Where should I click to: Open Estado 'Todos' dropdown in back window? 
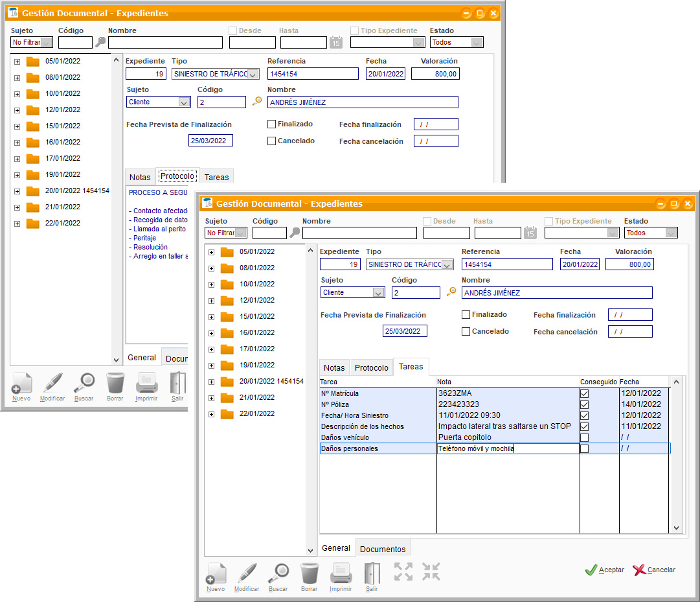[x=477, y=42]
